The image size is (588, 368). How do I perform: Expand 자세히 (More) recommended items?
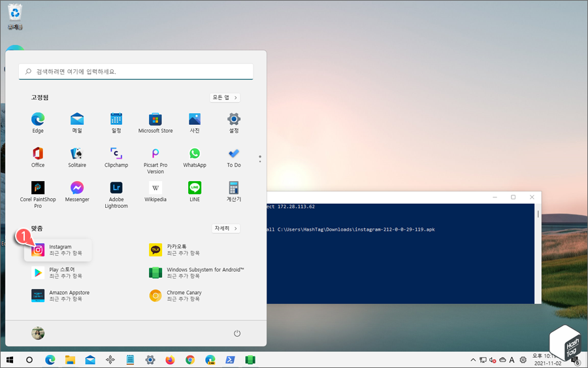(x=225, y=229)
